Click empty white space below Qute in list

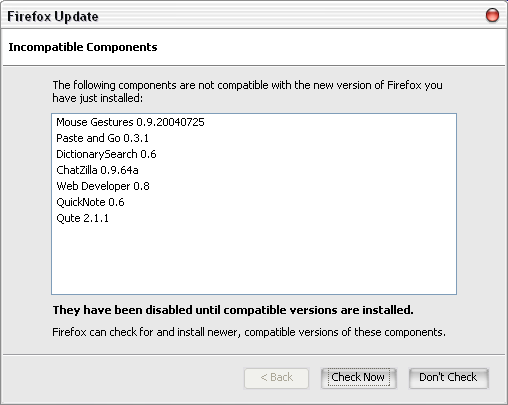tap(254, 260)
